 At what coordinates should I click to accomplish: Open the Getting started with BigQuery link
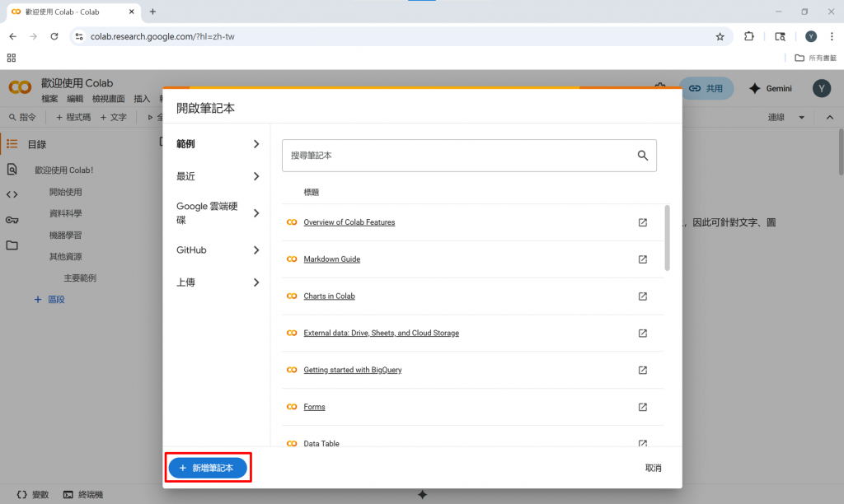(353, 370)
